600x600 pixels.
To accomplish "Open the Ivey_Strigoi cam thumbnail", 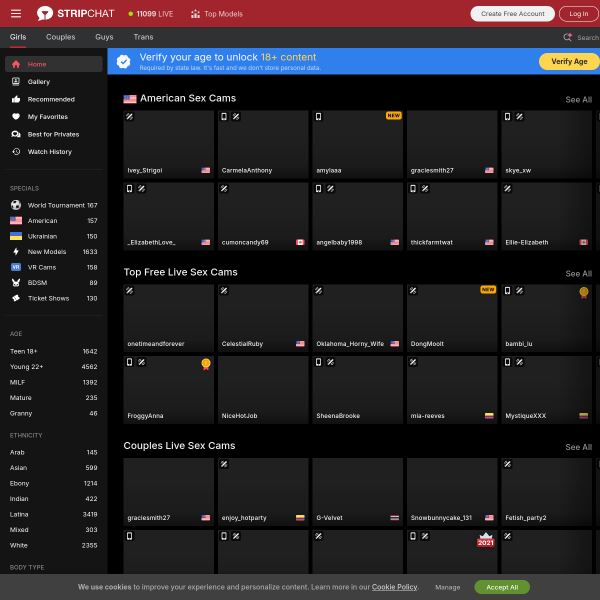I will tap(169, 144).
